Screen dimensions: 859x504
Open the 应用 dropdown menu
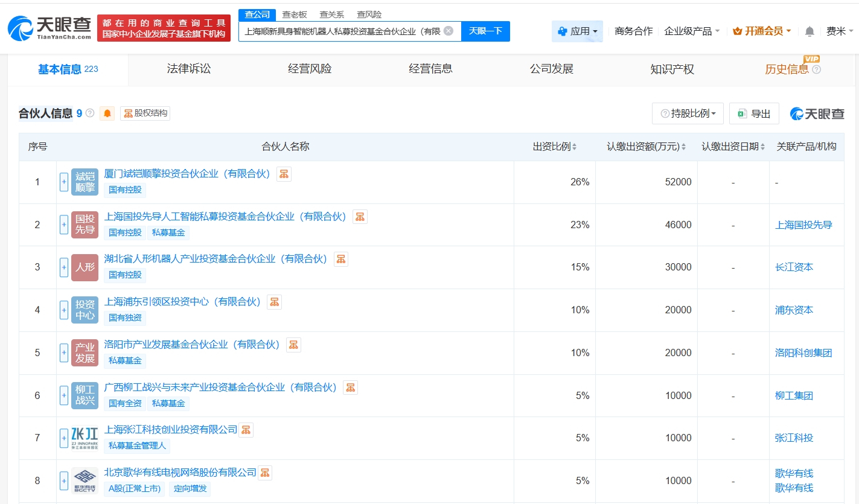577,31
